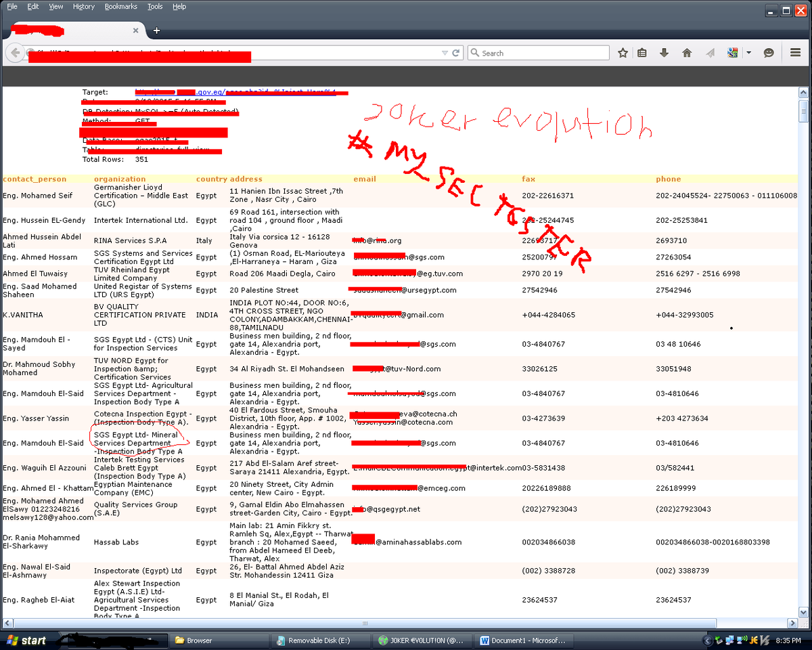The width and height of the screenshot is (812, 650).
Task: Open the Downloads arrow icon
Action: tap(664, 53)
